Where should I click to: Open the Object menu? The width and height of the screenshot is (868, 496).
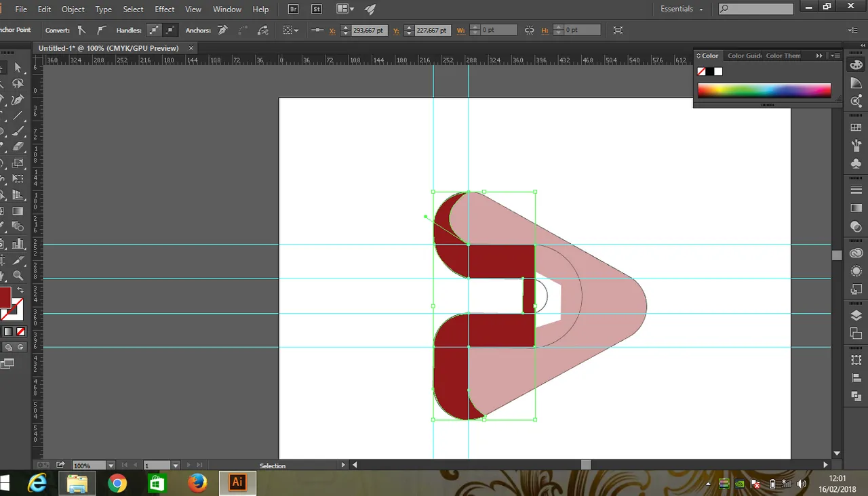73,9
